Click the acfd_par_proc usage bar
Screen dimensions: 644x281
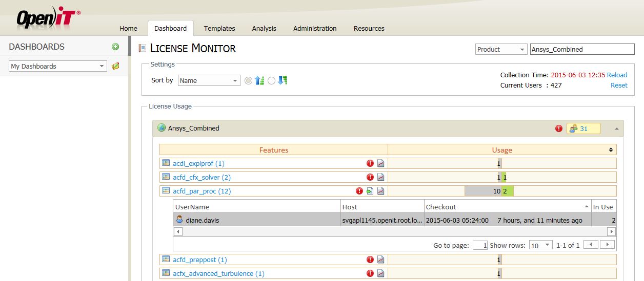(x=489, y=191)
